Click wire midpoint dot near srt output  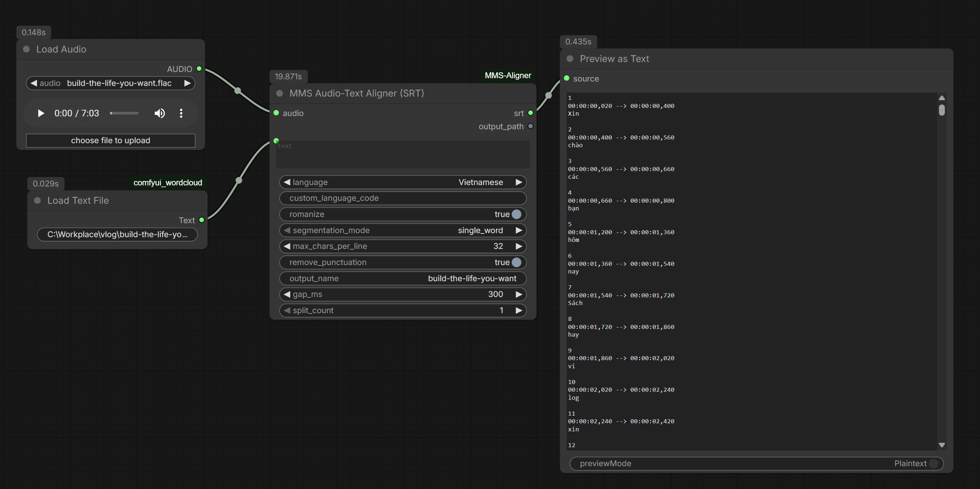coord(549,95)
